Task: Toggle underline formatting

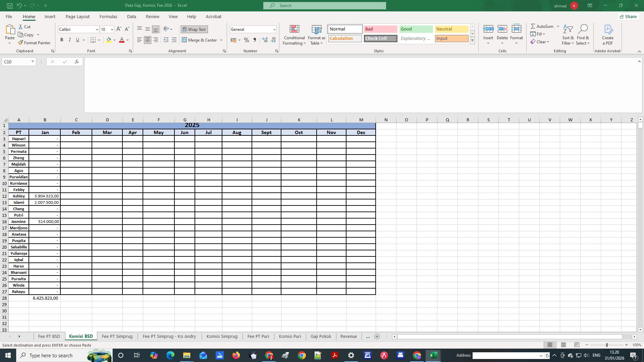Action: click(77, 40)
